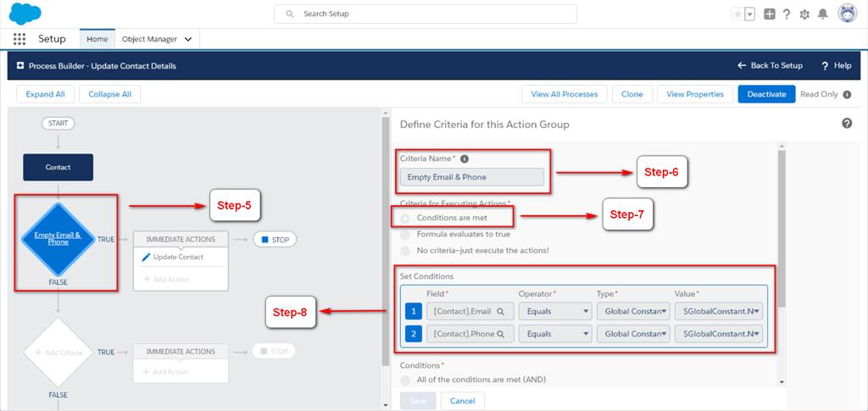Open the favorites list dropdown arrow
Screen dimensions: 868x411
pyautogui.click(x=749, y=14)
